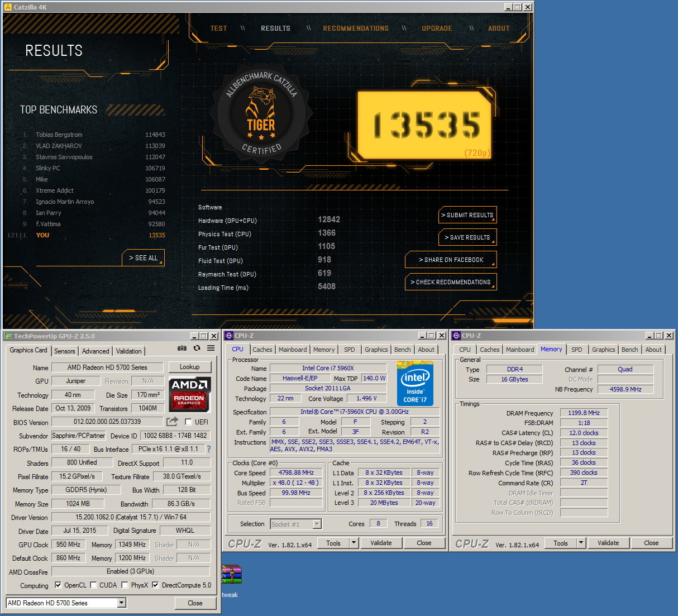Screen dimensions: 678x616
Task: Toggle the DirectCompute 5.0 checkbox
Action: click(x=155, y=585)
